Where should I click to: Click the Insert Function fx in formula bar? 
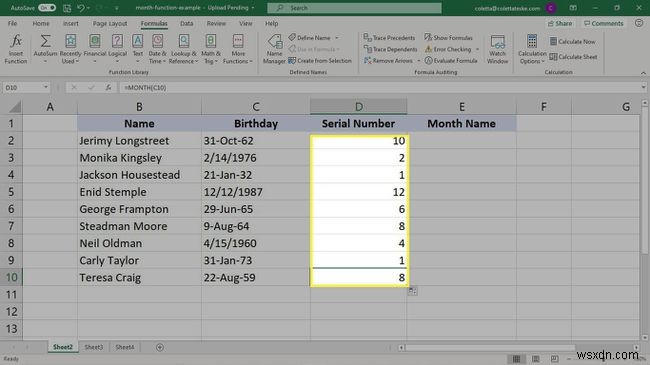pos(108,88)
